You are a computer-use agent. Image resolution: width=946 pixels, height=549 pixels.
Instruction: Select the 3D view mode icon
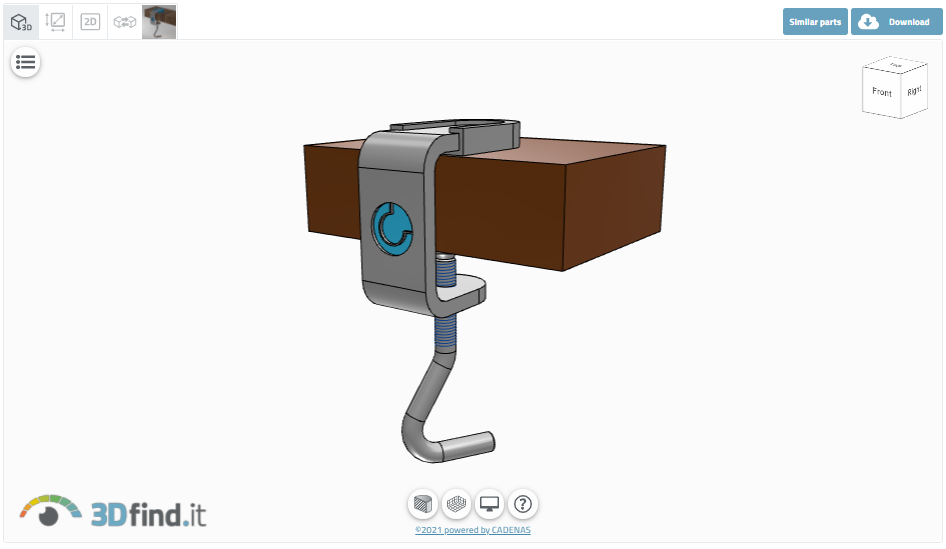click(x=21, y=22)
